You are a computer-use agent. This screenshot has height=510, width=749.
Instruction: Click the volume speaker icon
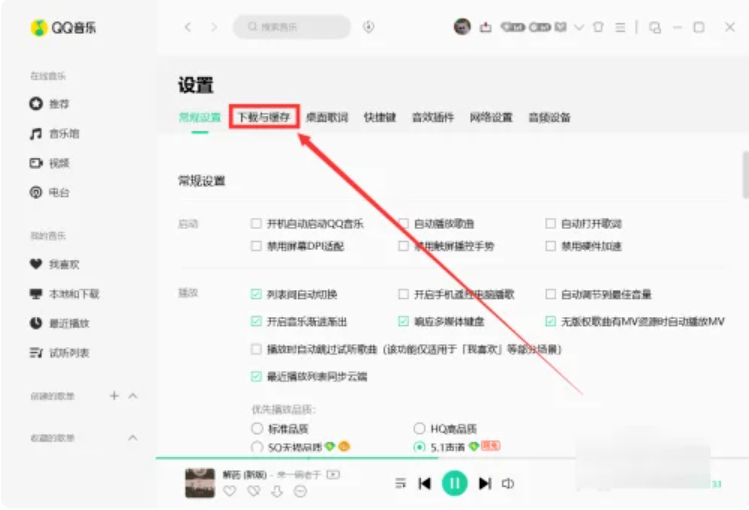pos(509,483)
